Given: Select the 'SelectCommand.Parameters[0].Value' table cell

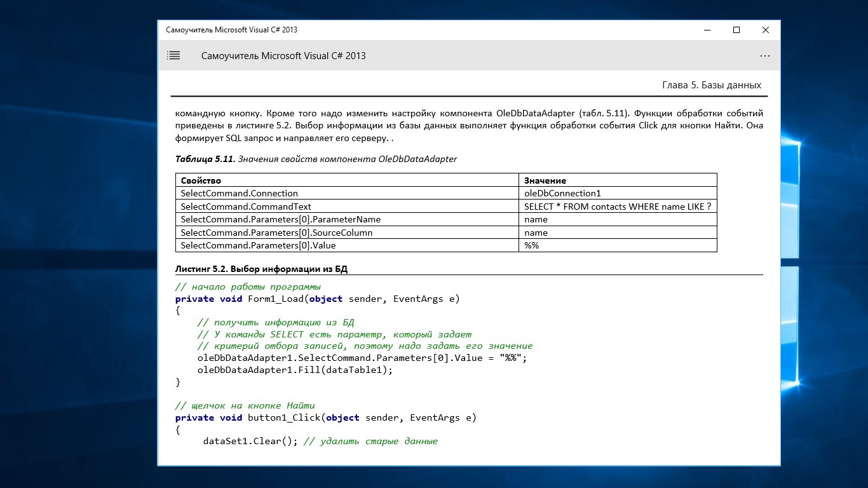Looking at the screenshot, I should pos(347,245).
